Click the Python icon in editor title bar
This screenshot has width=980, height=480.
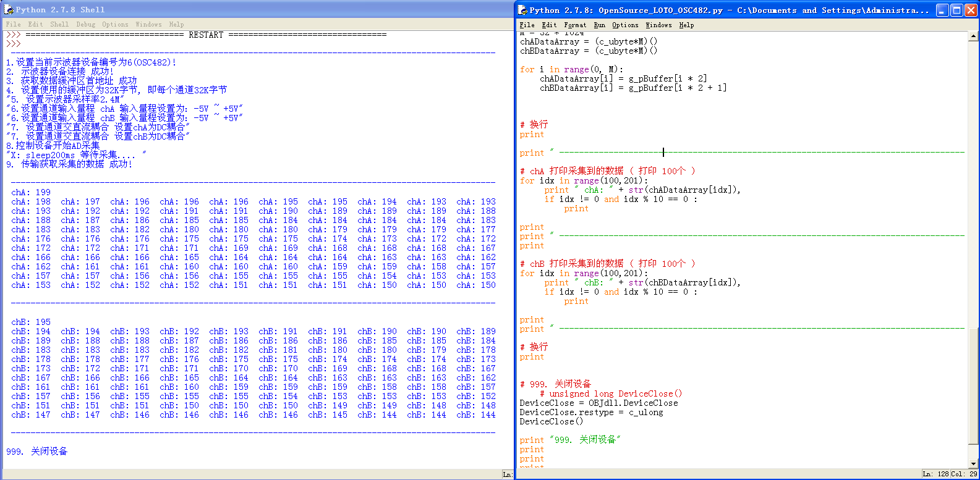pyautogui.click(x=522, y=10)
